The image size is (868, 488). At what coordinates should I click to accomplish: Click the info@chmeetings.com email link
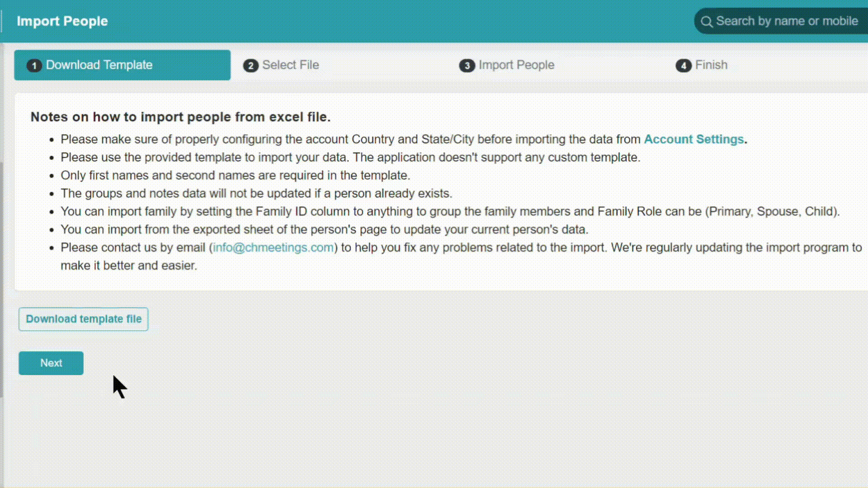(273, 248)
